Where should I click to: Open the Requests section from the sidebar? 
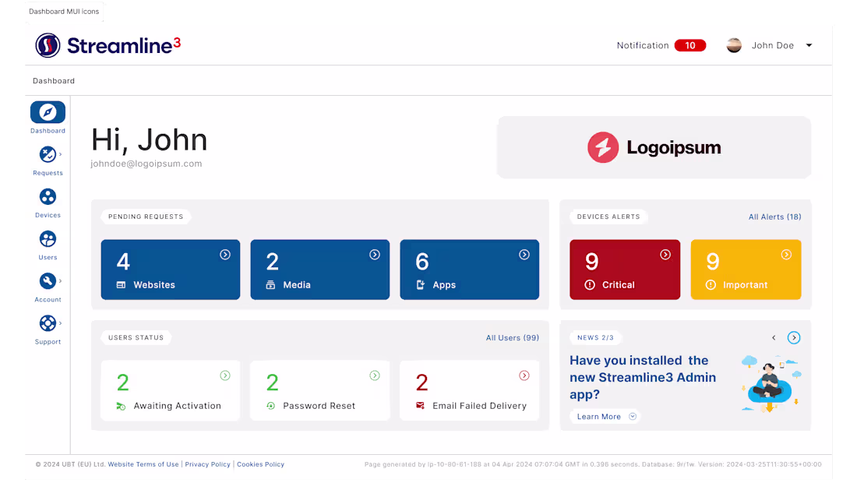click(x=48, y=155)
